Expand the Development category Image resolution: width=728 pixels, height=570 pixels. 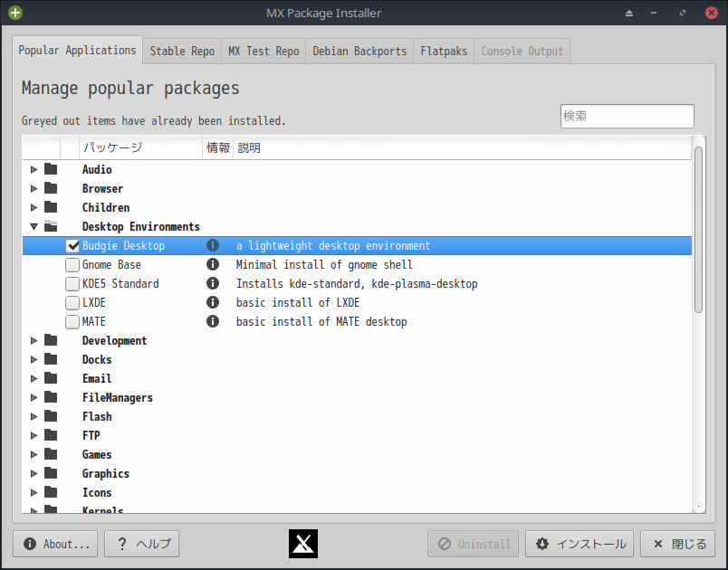[34, 340]
